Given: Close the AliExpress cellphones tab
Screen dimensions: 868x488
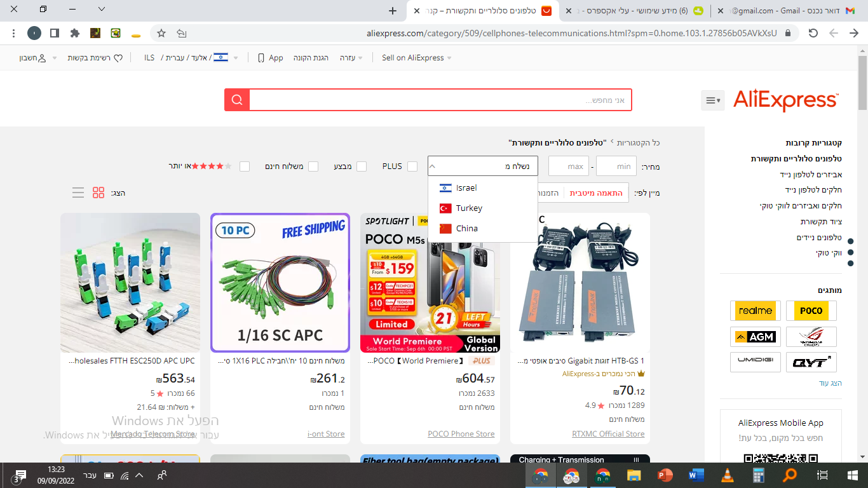Looking at the screenshot, I should click(417, 11).
